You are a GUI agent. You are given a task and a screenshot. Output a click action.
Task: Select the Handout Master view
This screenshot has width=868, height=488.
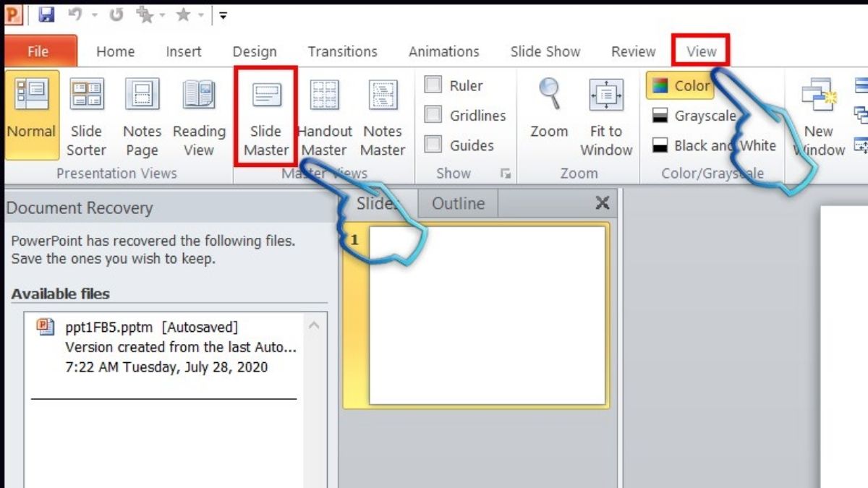[324, 116]
